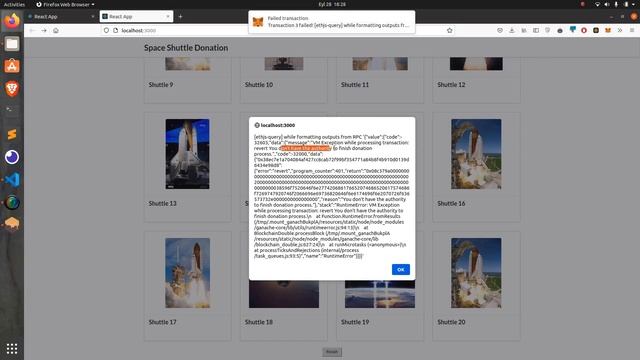The height and width of the screenshot is (360, 640).
Task: Open the Firefox hamburger menu
Action: (x=632, y=31)
